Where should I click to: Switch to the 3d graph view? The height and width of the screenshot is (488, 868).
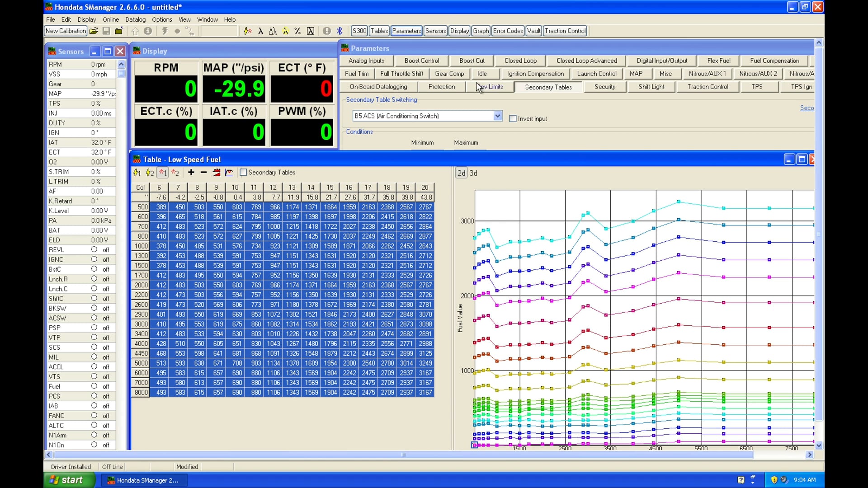pyautogui.click(x=472, y=173)
